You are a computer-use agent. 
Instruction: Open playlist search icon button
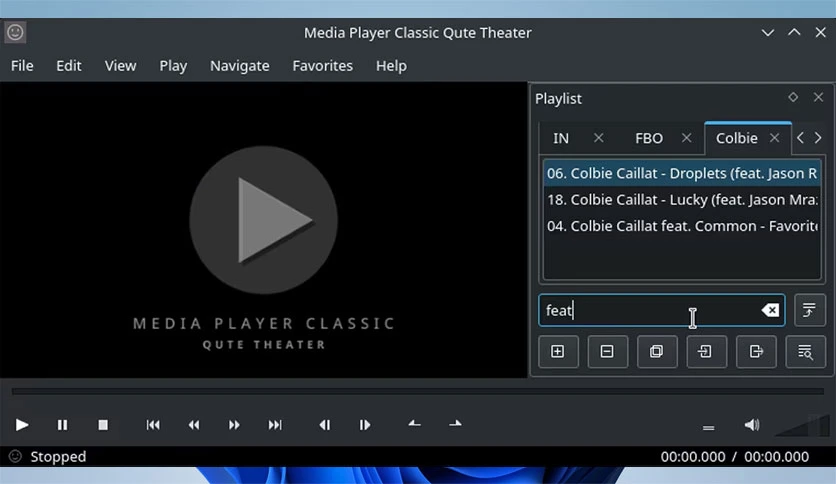point(806,351)
